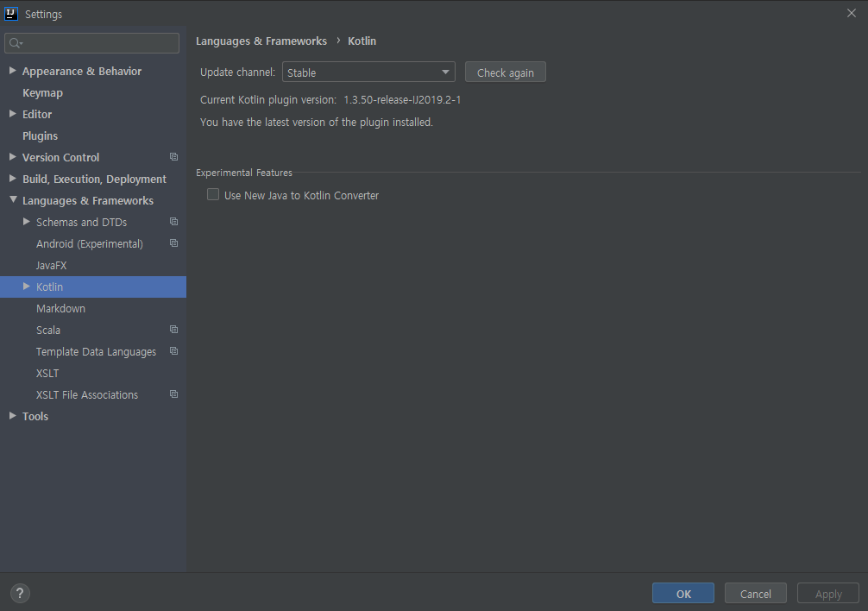
Task: Click the search magnifier icon in settings search
Action: [15, 43]
